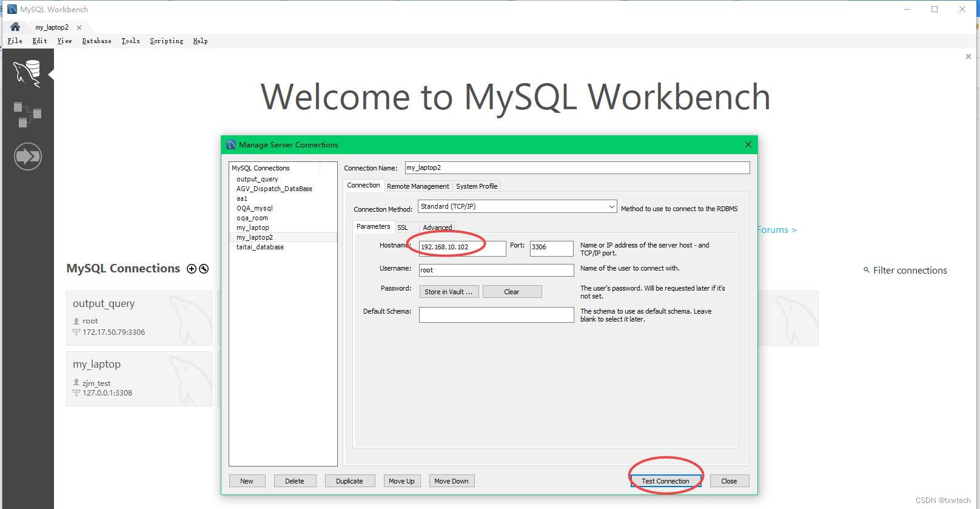Click the Move Up button
Image resolution: width=980 pixels, height=509 pixels.
point(401,481)
